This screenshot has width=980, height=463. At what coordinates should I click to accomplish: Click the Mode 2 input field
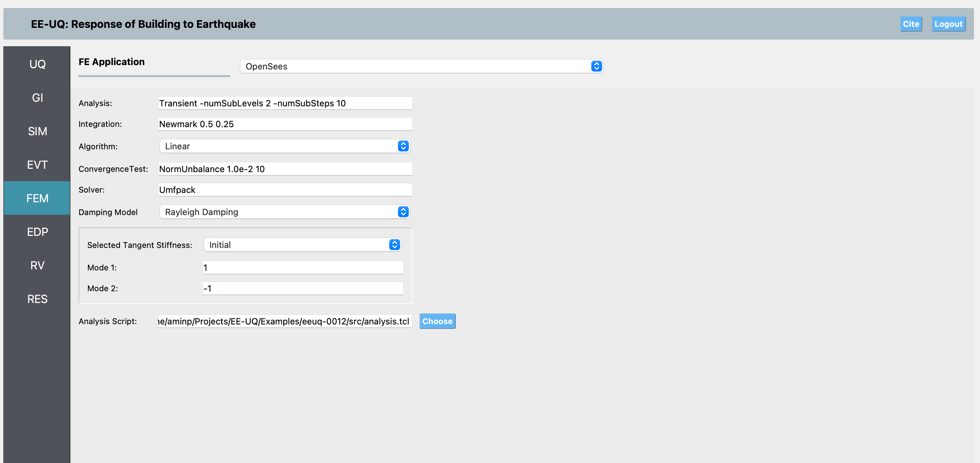(x=302, y=289)
